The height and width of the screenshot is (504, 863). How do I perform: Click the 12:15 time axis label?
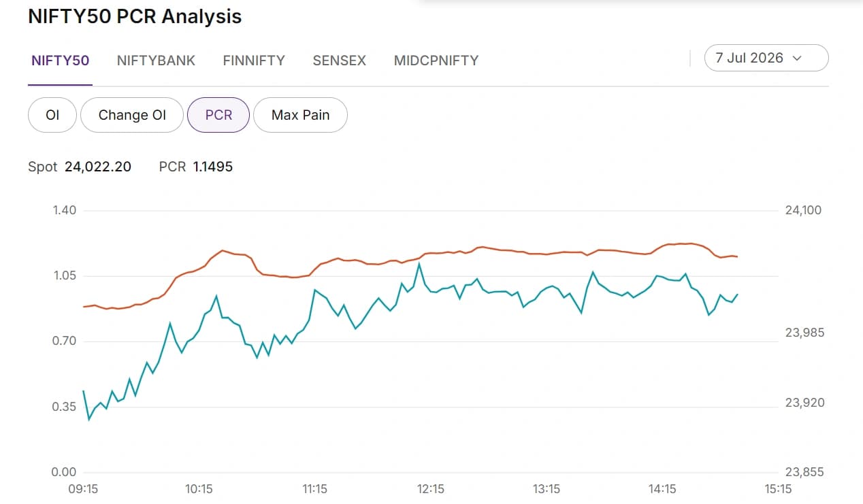431,489
